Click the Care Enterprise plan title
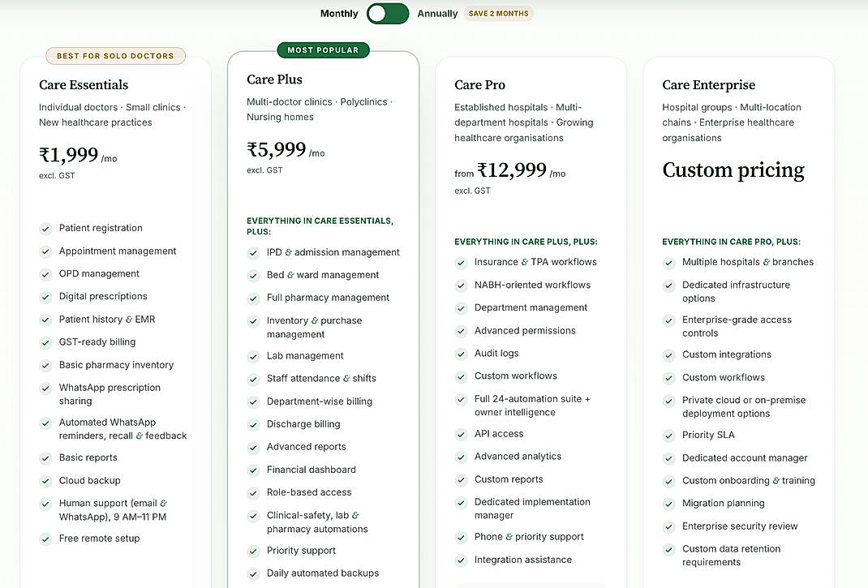The height and width of the screenshot is (588, 868). 708,84
